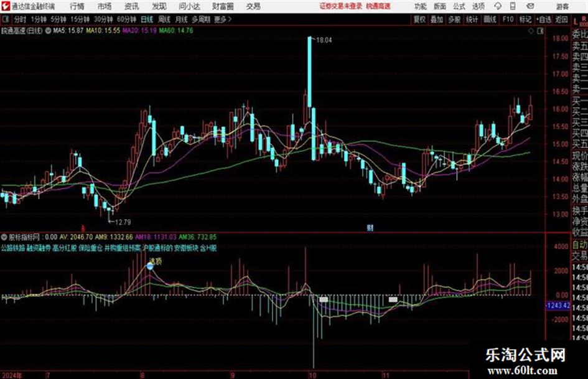Image resolution: width=588 pixels, height=379 pixels.
Task: Click the MA20: 15.19 value
Action: [139, 30]
